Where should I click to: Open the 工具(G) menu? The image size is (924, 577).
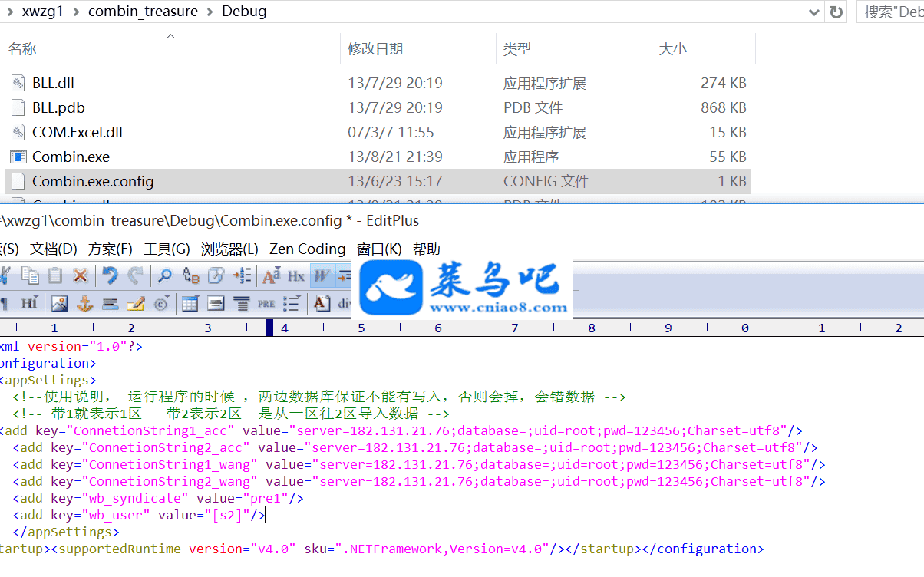point(167,249)
